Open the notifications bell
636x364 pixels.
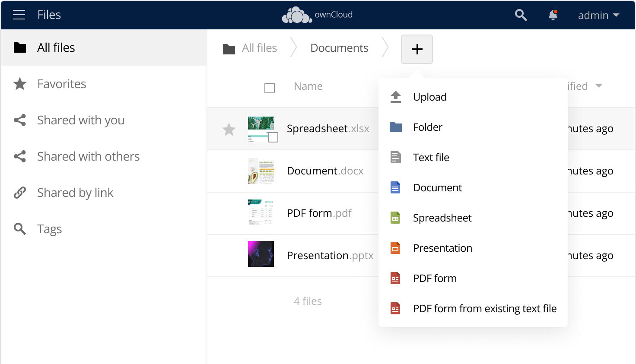(x=553, y=15)
